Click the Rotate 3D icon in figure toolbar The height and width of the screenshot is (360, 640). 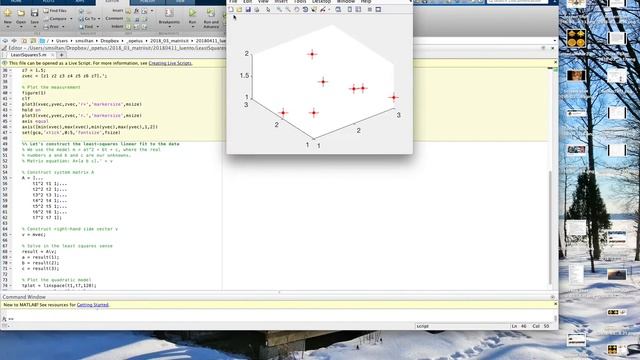click(x=305, y=9)
